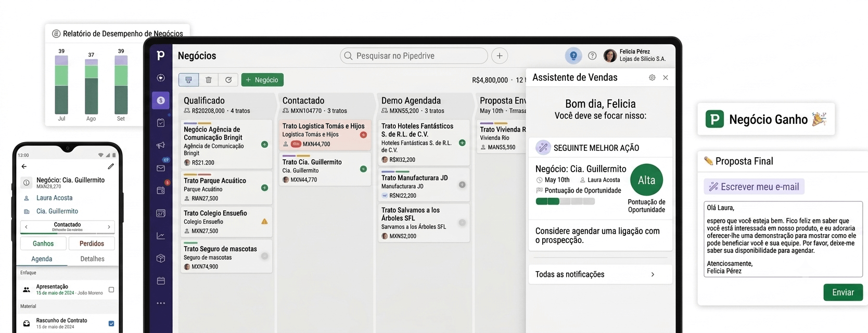This screenshot has height=333, width=868.
Task: Open the Sales Assistant lightbulb icon
Action: pos(573,56)
